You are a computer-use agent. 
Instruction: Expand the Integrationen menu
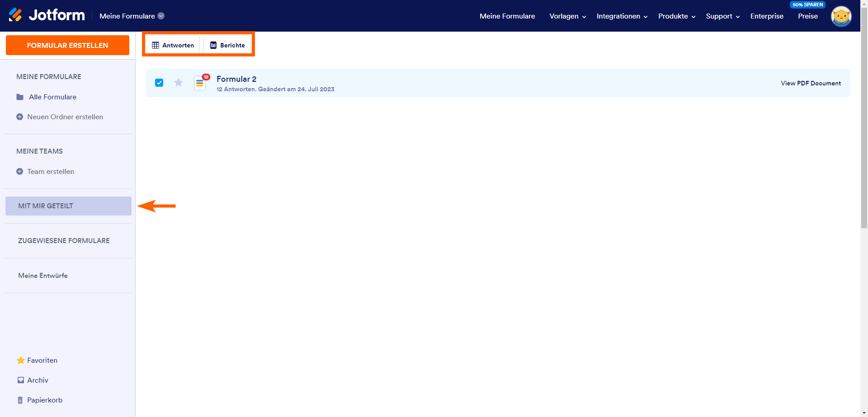click(x=622, y=16)
